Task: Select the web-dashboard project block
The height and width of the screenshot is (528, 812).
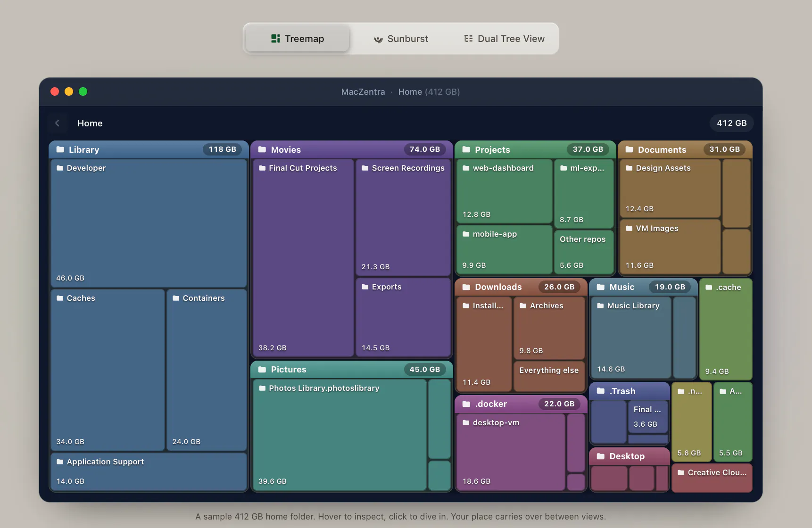Action: [505, 191]
